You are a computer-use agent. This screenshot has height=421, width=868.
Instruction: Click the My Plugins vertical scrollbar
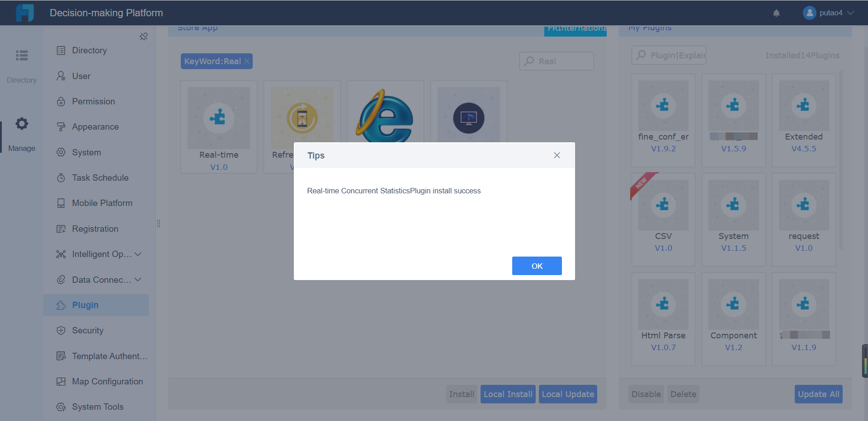pyautogui.click(x=841, y=159)
